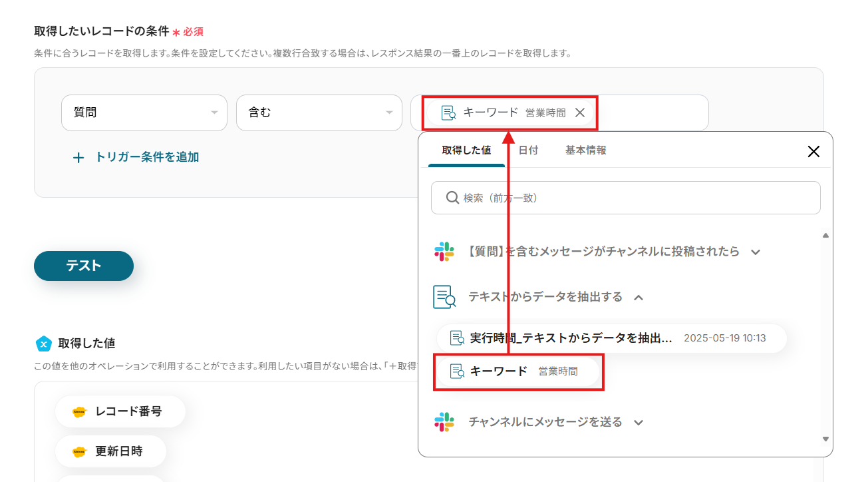Screen dimensions: 868x482
Task: Click the document icon beside テキストからデータを抽出する
Action: 444,297
